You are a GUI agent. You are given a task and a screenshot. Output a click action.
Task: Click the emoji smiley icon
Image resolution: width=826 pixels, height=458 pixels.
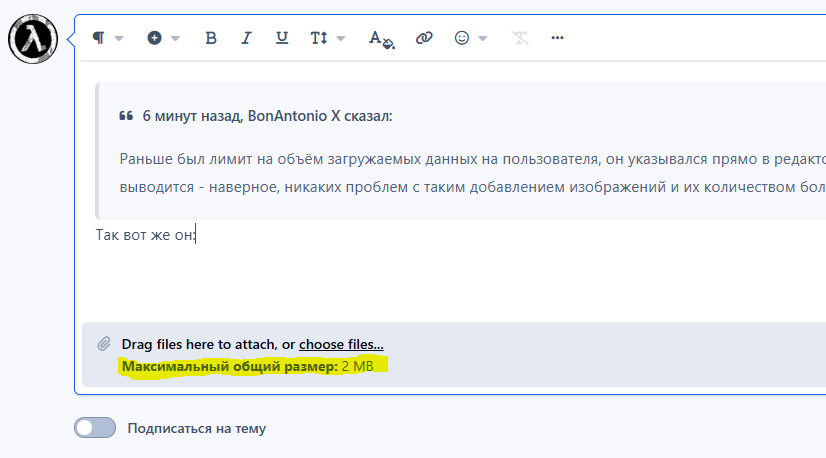click(462, 38)
